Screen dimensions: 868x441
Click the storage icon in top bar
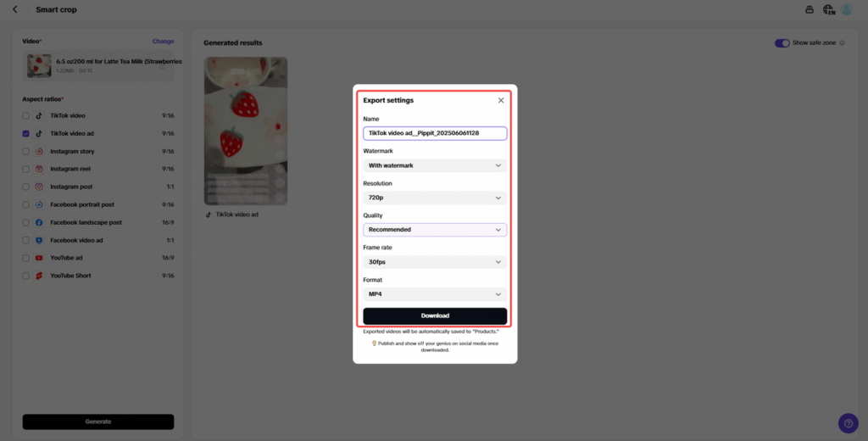click(x=809, y=9)
